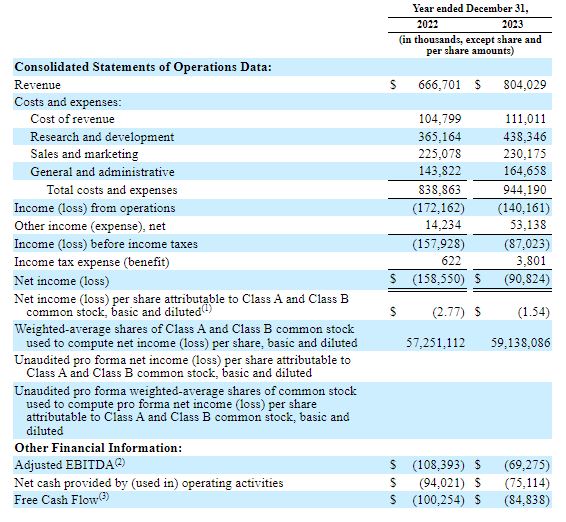This screenshot has width=566, height=522.
Task: Click the value 14,234
Action: coord(443,225)
